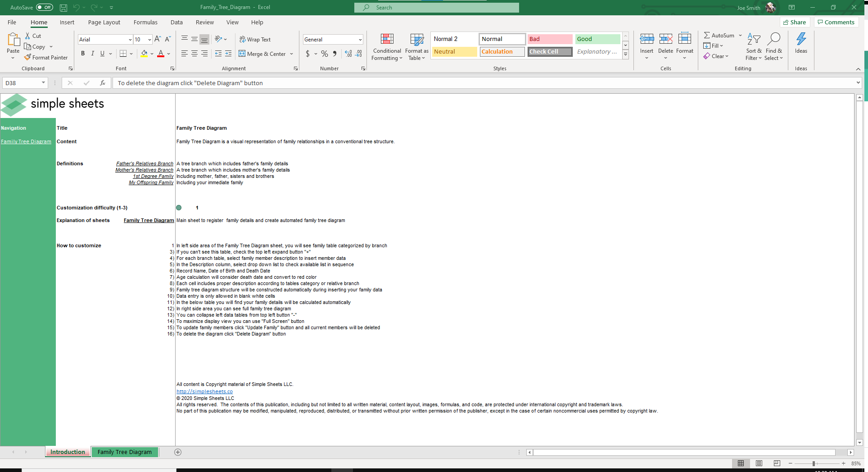
Task: Toggle Wrap Text
Action: 255,39
